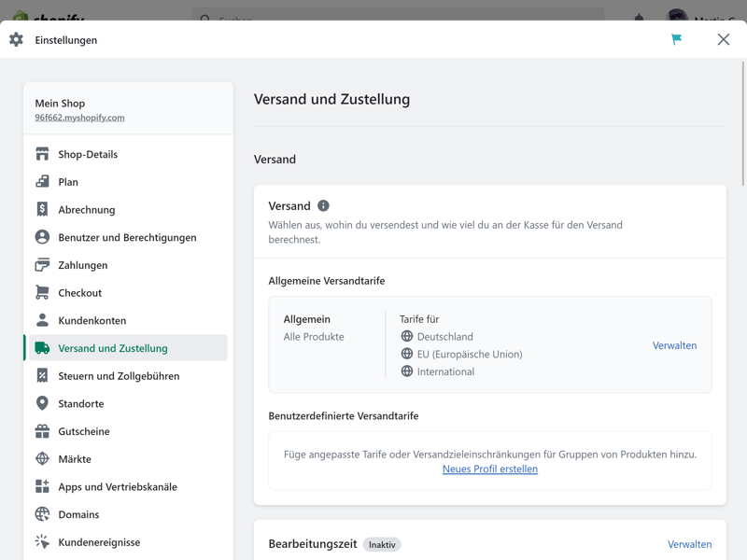This screenshot has height=560, width=747.
Task: Click the Märkte globe icon
Action: [x=42, y=459]
